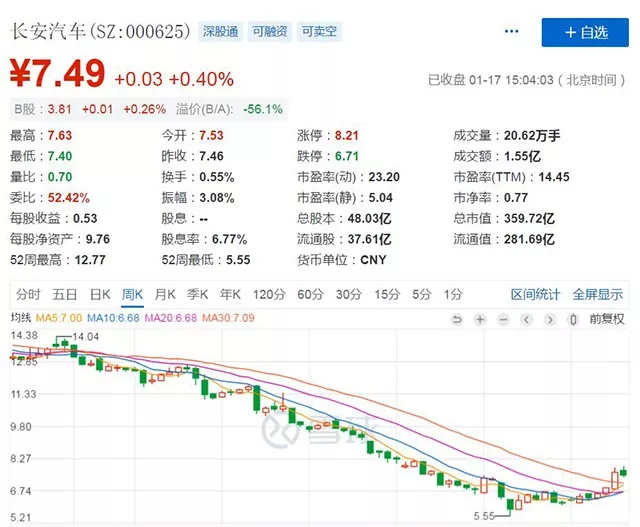The width and height of the screenshot is (640, 527).
Task: Click the MA5:7.00 moving average label
Action: click(59, 318)
